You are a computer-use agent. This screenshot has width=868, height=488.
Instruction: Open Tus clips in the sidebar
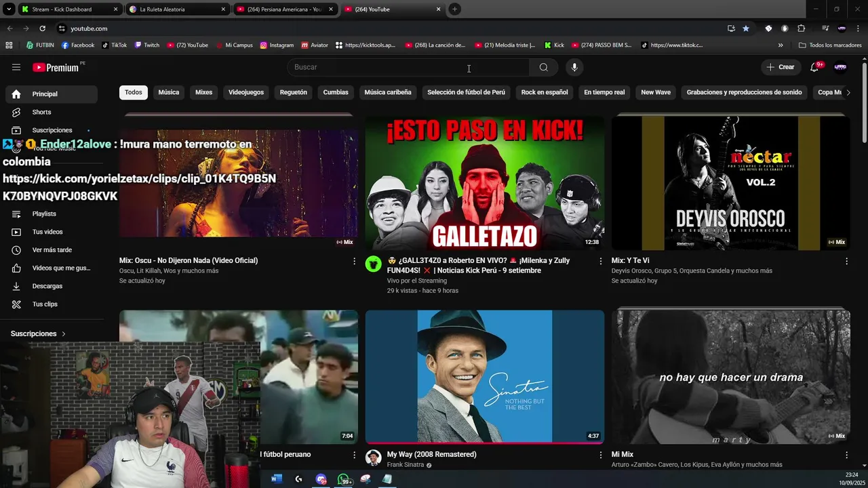pyautogui.click(x=52, y=304)
